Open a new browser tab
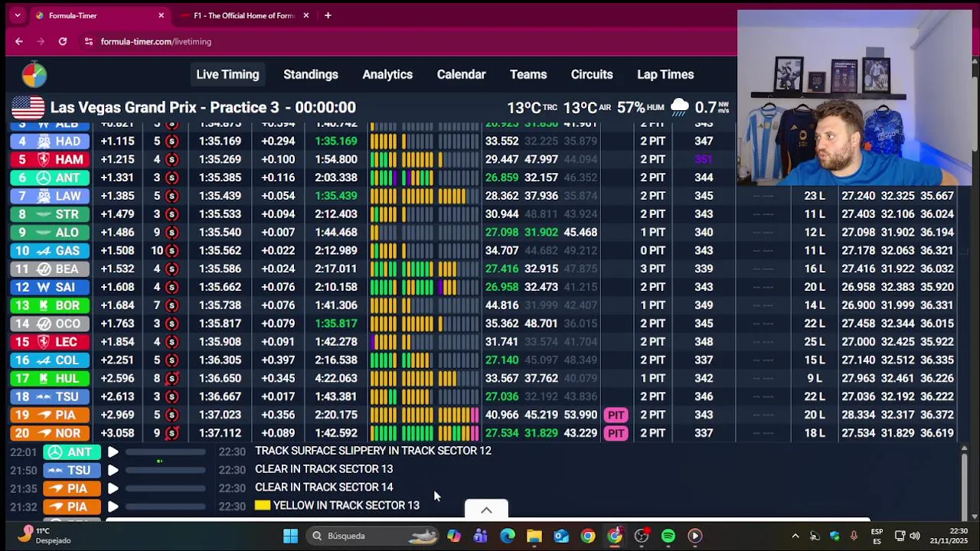980x551 pixels. pos(328,15)
